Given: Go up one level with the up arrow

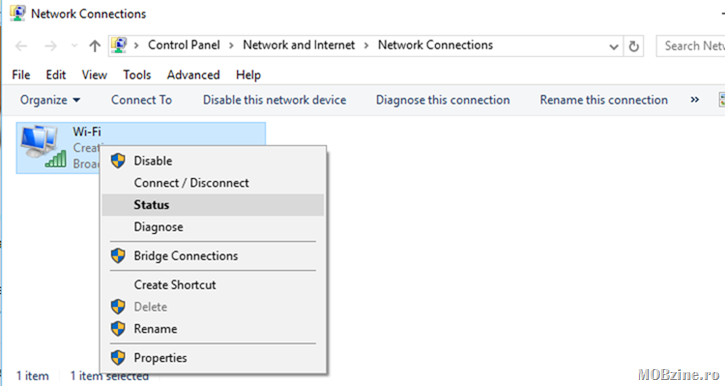Looking at the screenshot, I should tap(95, 46).
